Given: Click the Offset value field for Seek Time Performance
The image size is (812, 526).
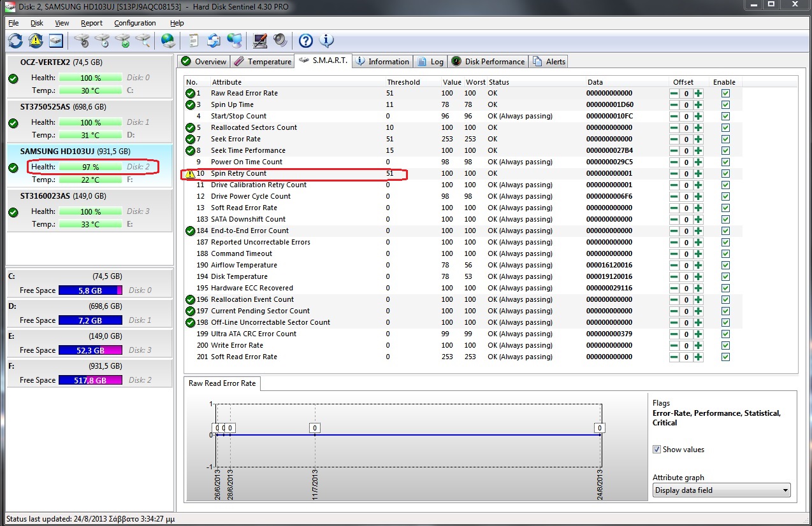Looking at the screenshot, I should (686, 151).
